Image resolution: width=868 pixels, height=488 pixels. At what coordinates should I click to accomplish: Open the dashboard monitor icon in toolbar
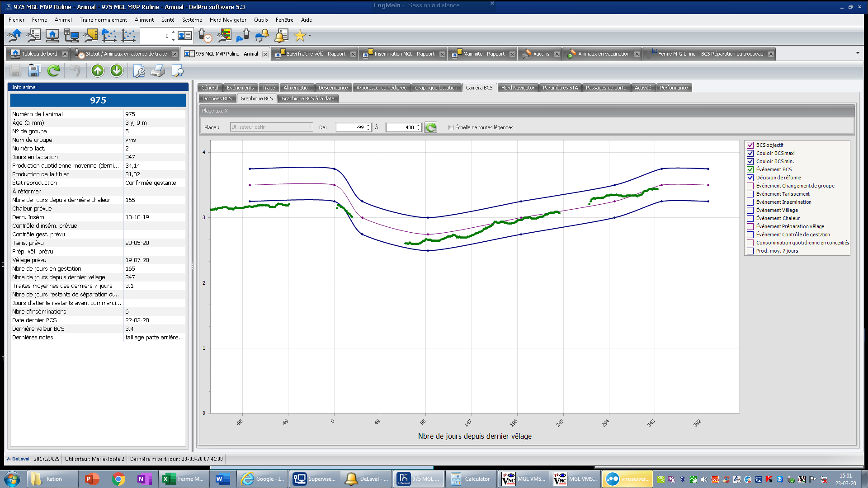pos(52,35)
